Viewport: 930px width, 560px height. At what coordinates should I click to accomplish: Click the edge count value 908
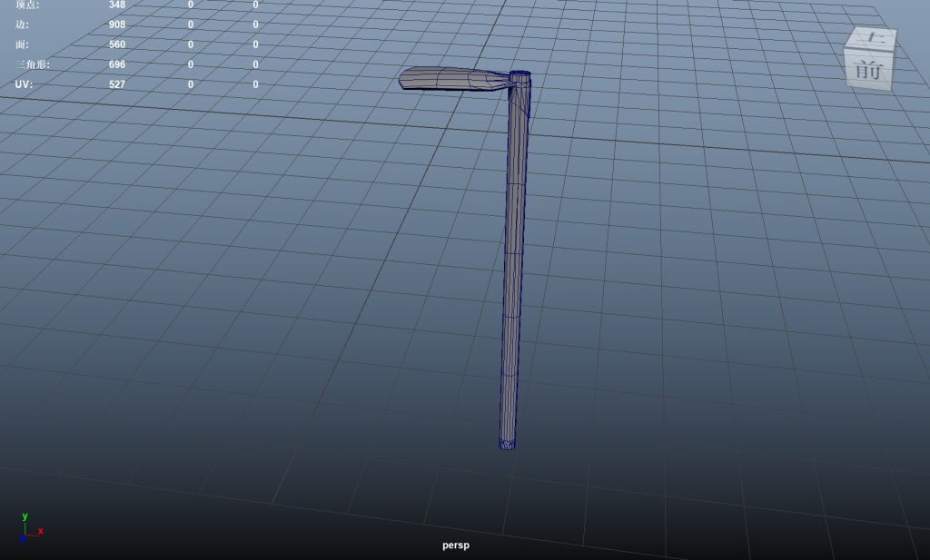click(x=117, y=25)
